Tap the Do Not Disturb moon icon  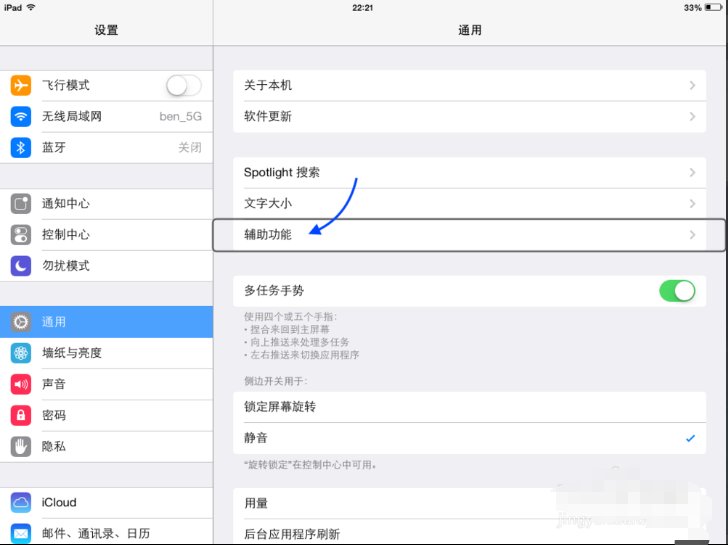pyautogui.click(x=21, y=266)
